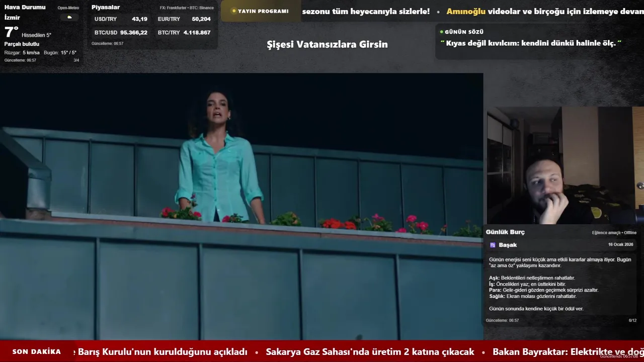This screenshot has height=362, width=644.
Task: Click the Rüzgar 5 km/sa value
Action: 22,53
